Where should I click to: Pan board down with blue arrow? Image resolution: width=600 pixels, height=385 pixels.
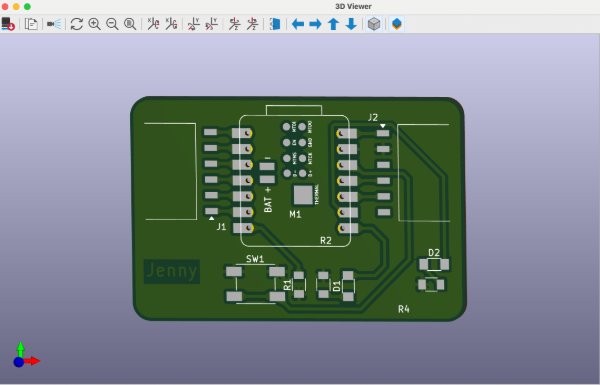[x=351, y=24]
